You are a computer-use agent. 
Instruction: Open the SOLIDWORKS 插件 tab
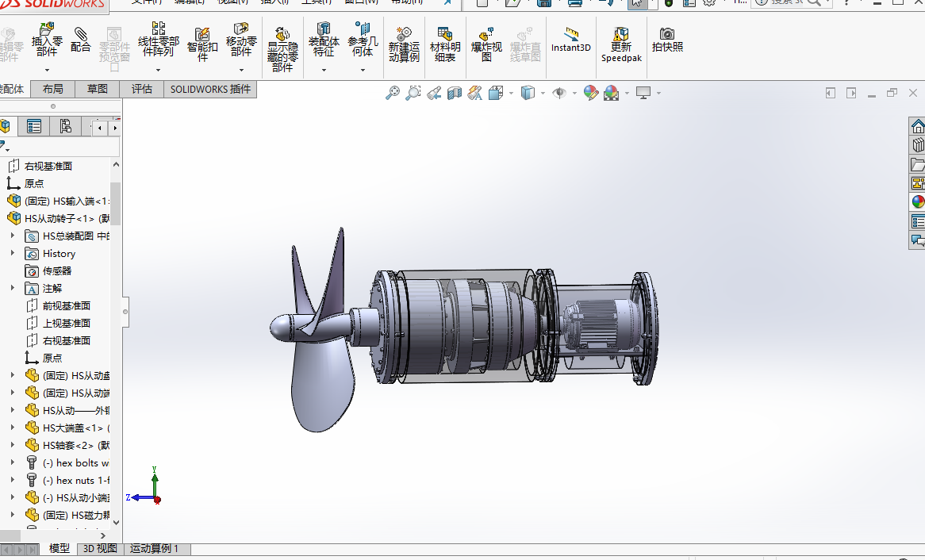coord(210,89)
